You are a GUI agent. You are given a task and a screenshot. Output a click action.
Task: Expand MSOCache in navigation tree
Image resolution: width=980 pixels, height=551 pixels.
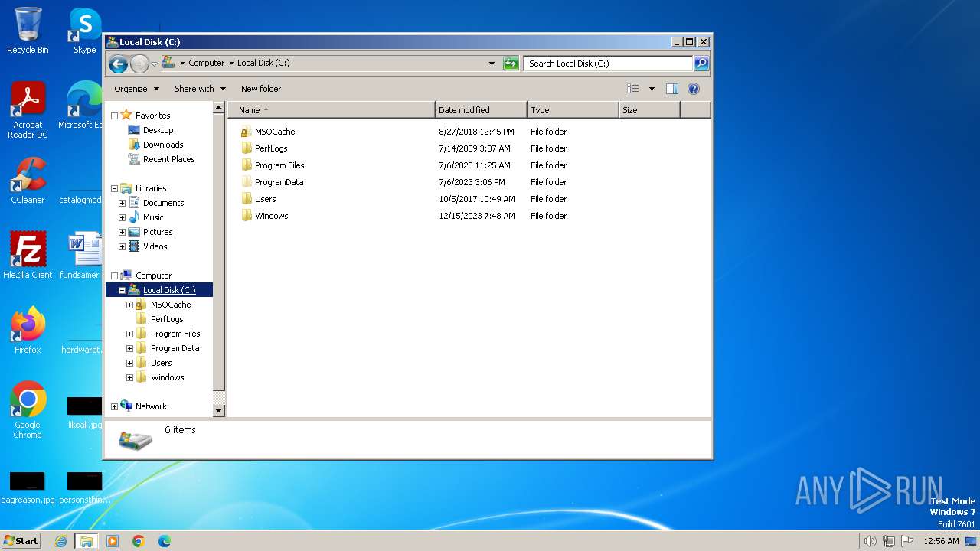pos(129,305)
